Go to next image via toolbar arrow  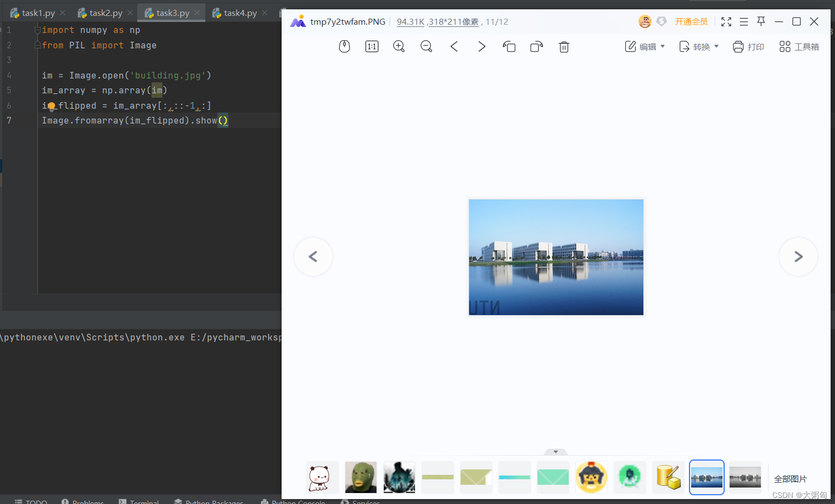(x=481, y=47)
